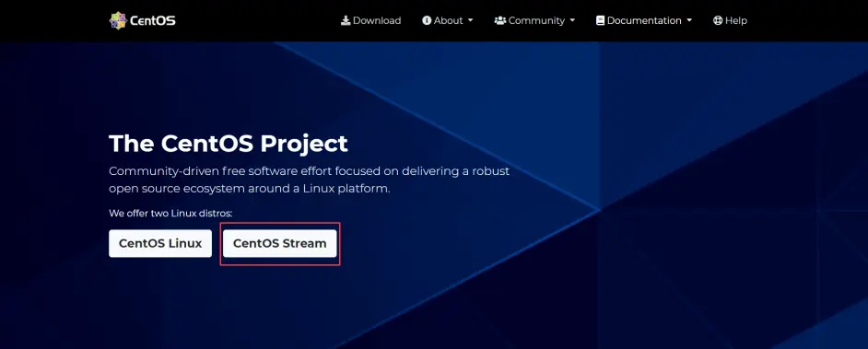Open the Documentation menu

(644, 20)
